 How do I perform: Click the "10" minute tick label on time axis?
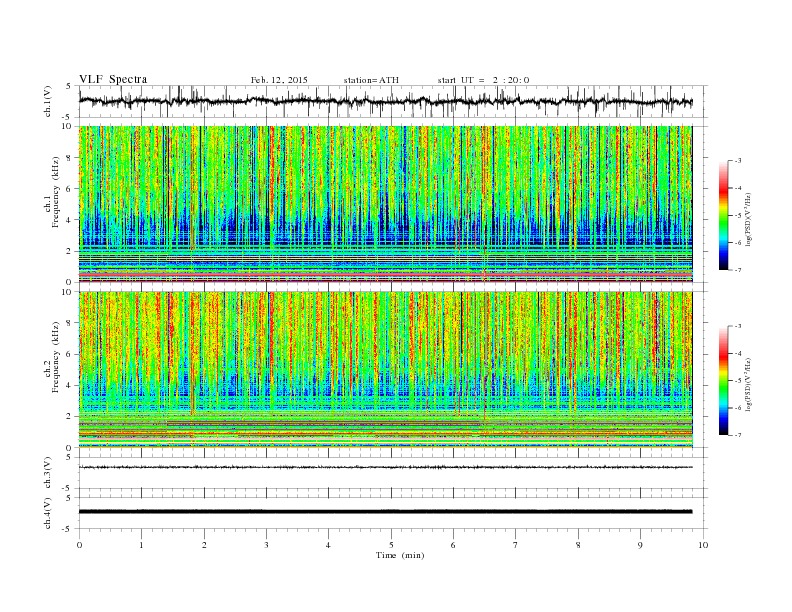coord(703,545)
